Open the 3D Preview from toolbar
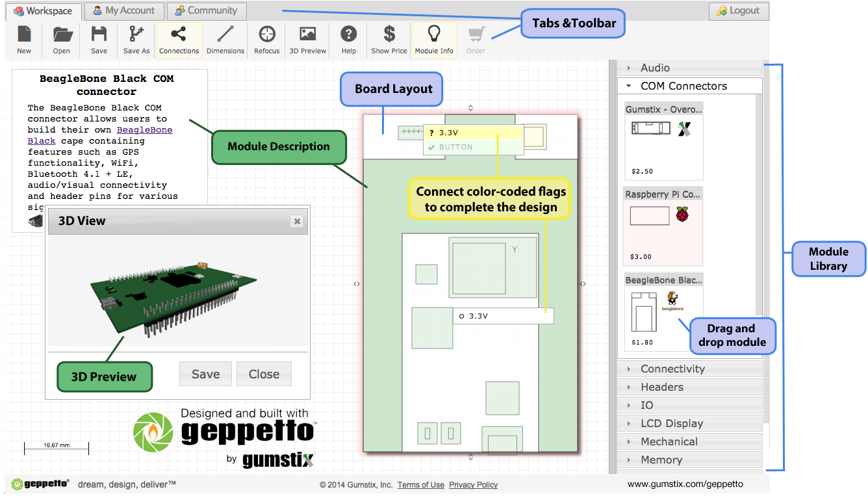Screen dimensions: 868x498 [308, 39]
